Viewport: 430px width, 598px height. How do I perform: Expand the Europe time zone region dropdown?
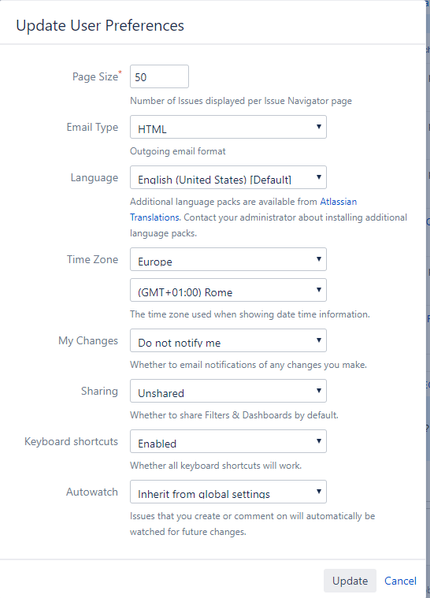(x=228, y=259)
